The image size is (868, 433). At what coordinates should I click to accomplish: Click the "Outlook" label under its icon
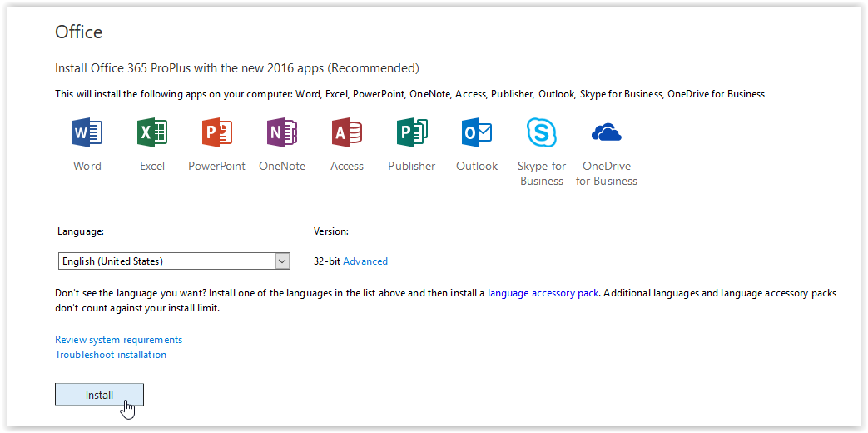477,166
